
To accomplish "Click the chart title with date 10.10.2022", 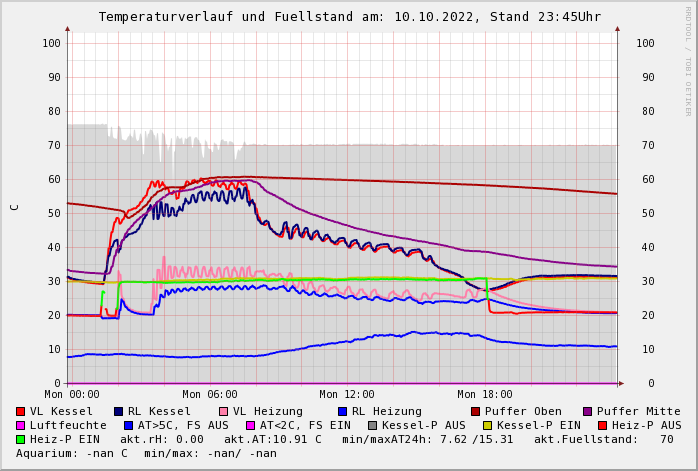I will coord(350,17).
